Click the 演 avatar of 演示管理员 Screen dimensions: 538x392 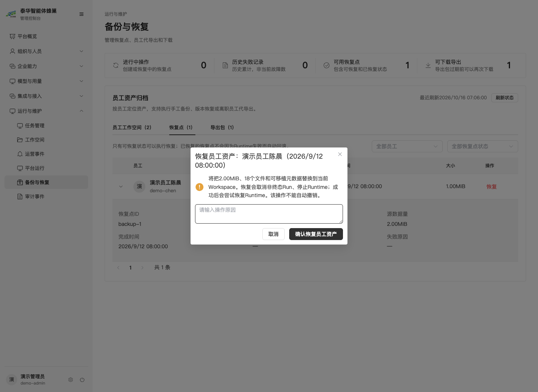click(x=12, y=380)
